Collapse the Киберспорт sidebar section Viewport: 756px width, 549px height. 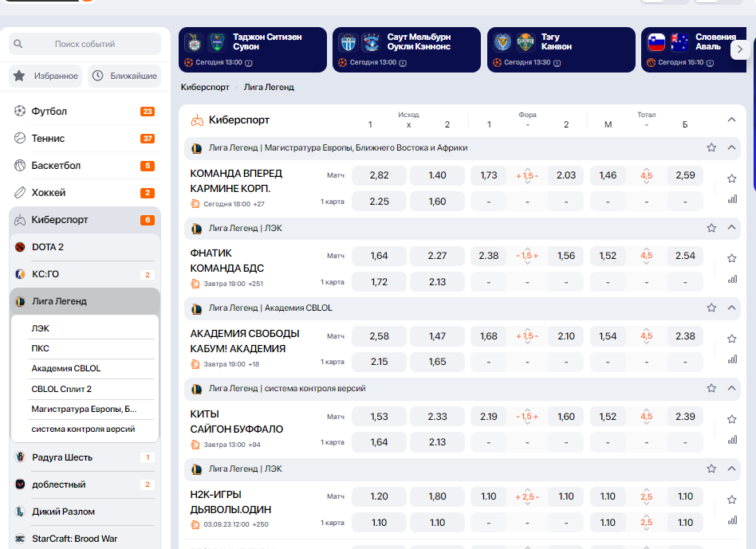[85, 220]
